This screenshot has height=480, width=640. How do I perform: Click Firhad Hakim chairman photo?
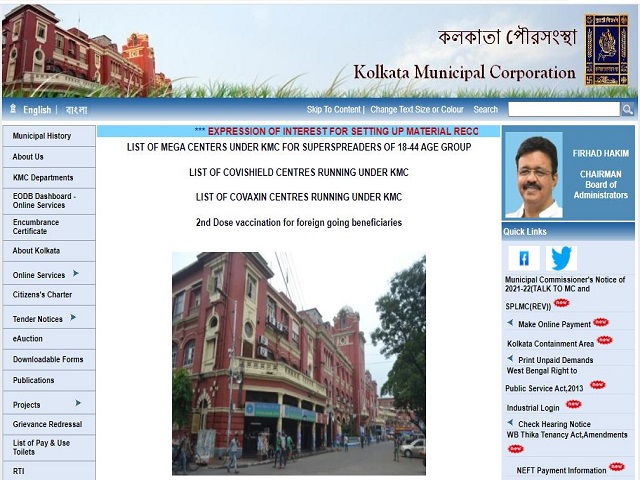pos(534,175)
